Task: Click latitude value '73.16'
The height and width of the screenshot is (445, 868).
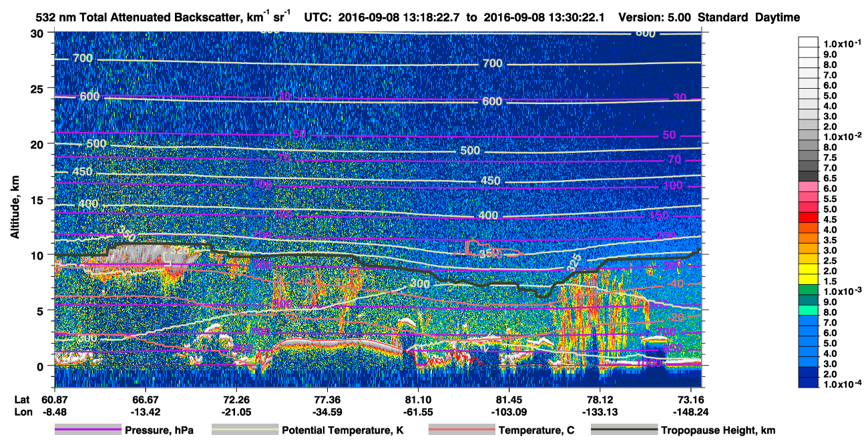Action: [x=692, y=400]
